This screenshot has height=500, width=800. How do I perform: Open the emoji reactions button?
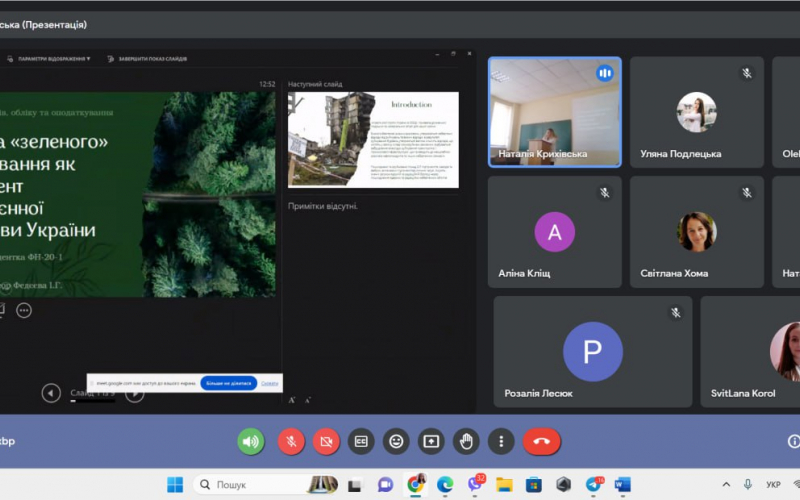[x=396, y=441]
